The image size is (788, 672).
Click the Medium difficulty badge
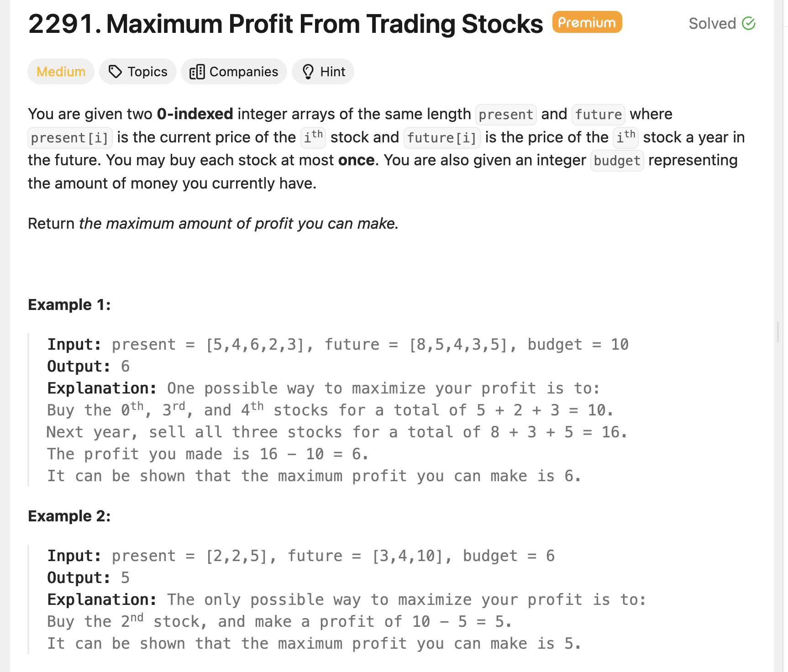coord(61,72)
